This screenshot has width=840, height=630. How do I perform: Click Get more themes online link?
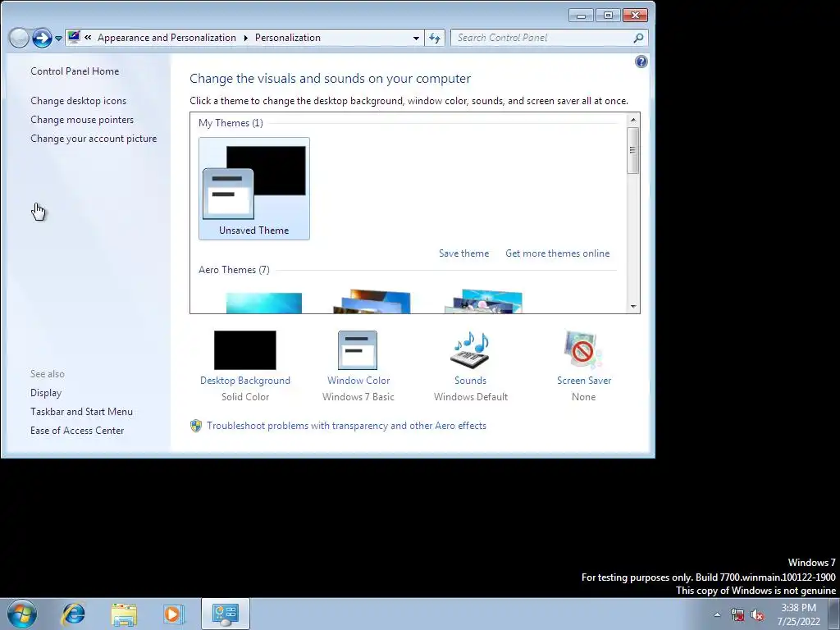pyautogui.click(x=557, y=253)
